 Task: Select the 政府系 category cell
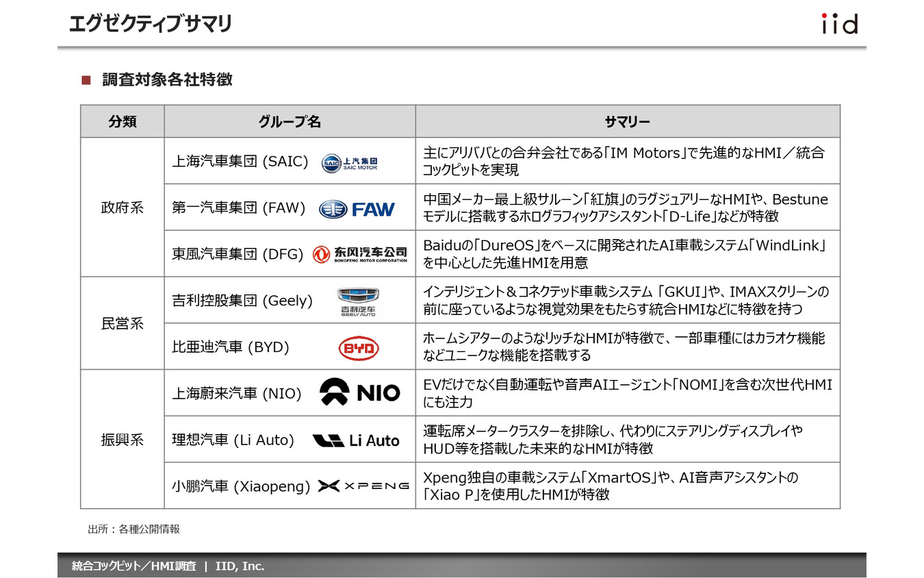point(123,208)
